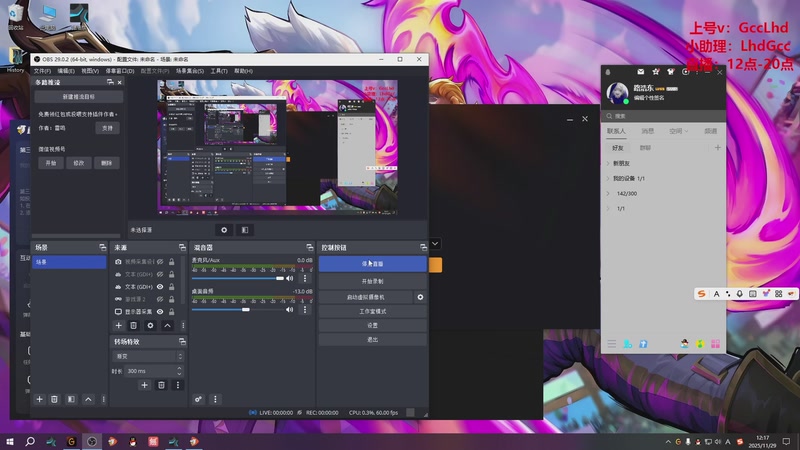
Task: Add a new scene with plus icon
Action: coord(39,399)
